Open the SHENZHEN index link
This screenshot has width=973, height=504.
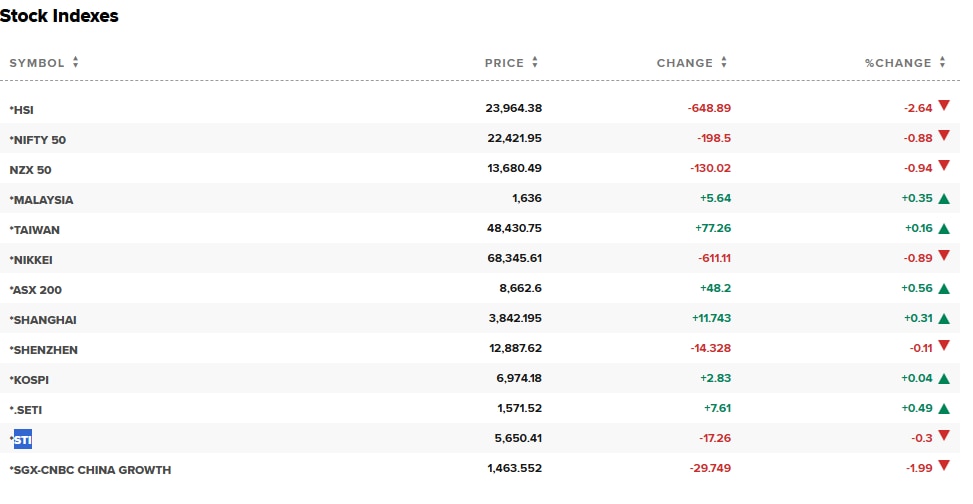[x=43, y=350]
